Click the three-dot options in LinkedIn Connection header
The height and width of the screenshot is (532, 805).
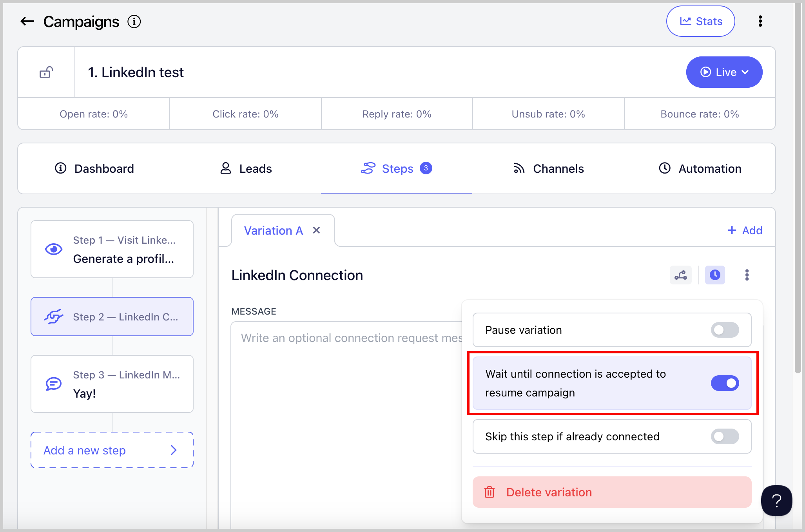click(747, 275)
